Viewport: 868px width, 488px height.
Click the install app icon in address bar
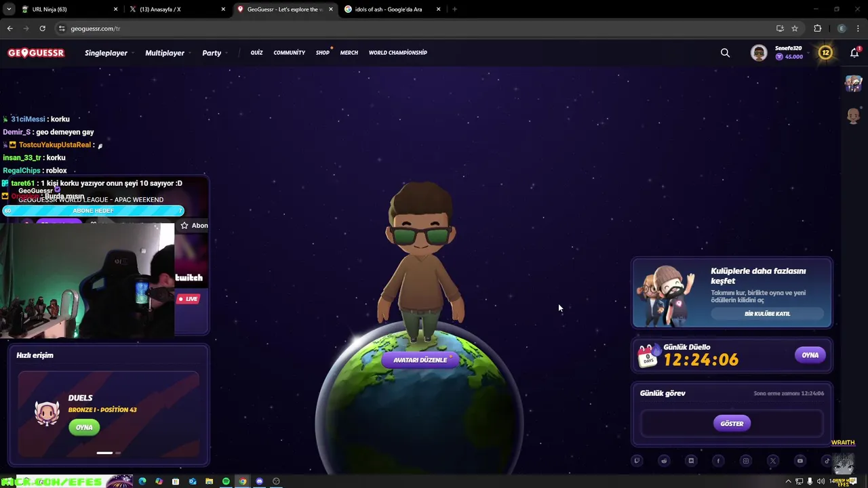tap(780, 28)
